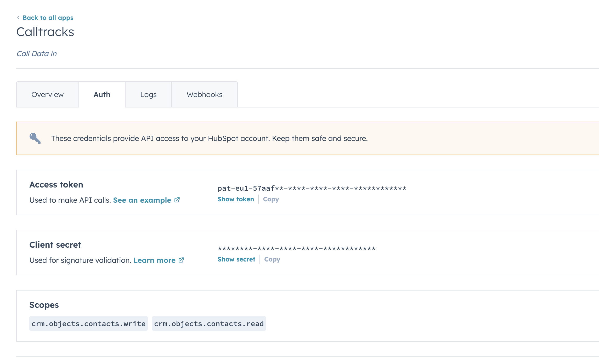599x364 pixels.
Task: Copy the access token
Action: coord(271,199)
